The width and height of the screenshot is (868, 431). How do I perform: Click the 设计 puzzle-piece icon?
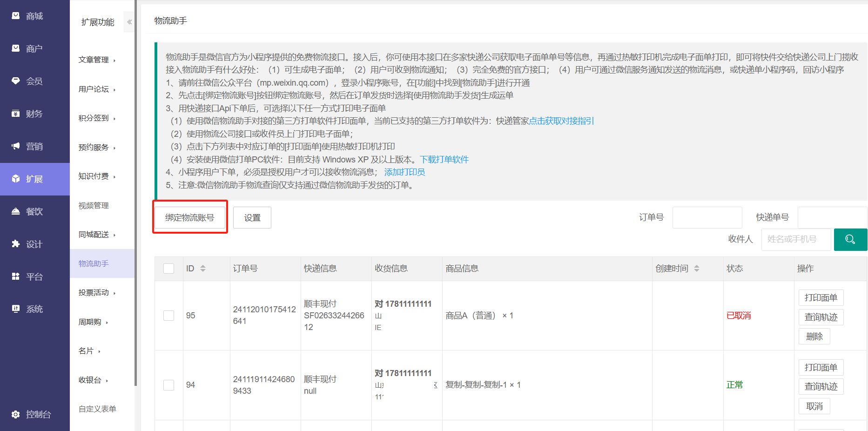pos(16,244)
